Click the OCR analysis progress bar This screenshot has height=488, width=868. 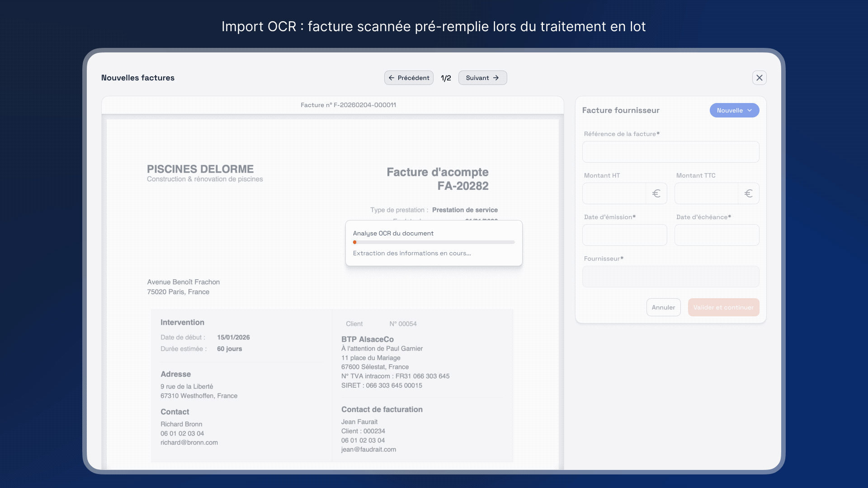coord(434,242)
